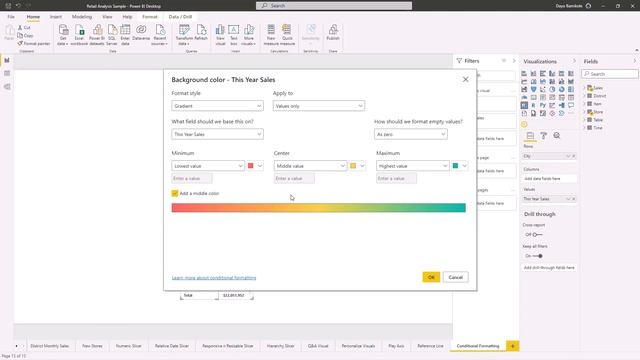Viewport: 640px width, 360px height.
Task: Open Recent sources in ribbon
Action: coord(160,35)
